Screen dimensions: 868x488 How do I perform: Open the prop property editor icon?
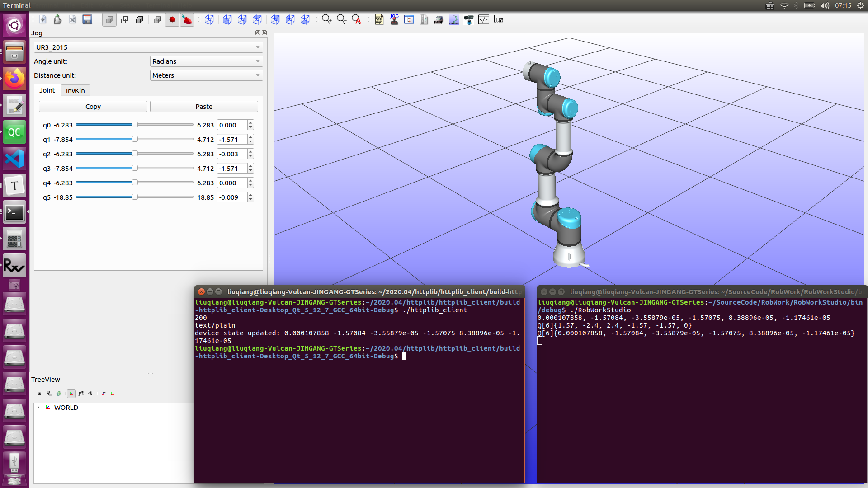click(439, 19)
